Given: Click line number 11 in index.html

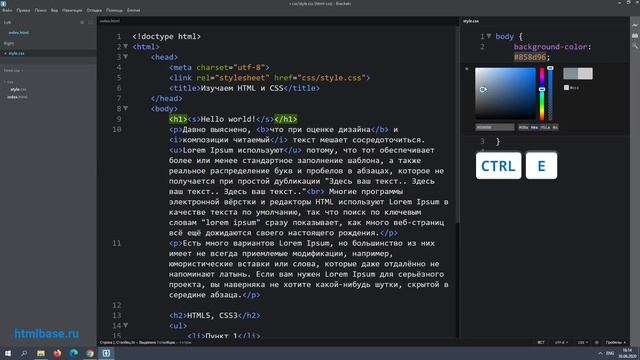Looking at the screenshot, I should [117, 243].
